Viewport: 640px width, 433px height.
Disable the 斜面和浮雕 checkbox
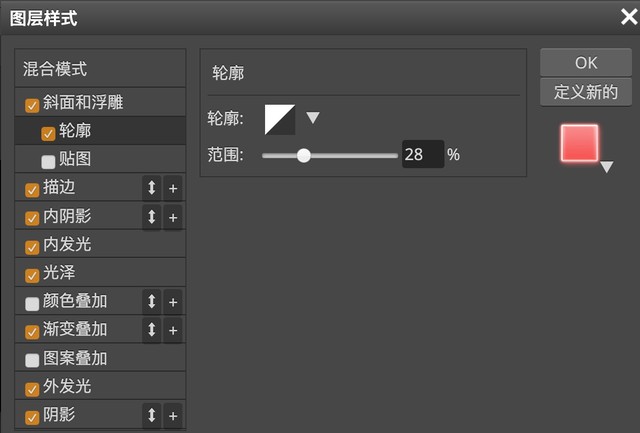pos(33,104)
